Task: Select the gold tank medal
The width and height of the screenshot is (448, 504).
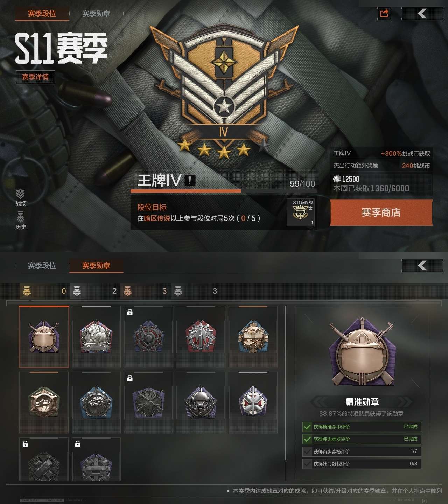Action: 253,337
